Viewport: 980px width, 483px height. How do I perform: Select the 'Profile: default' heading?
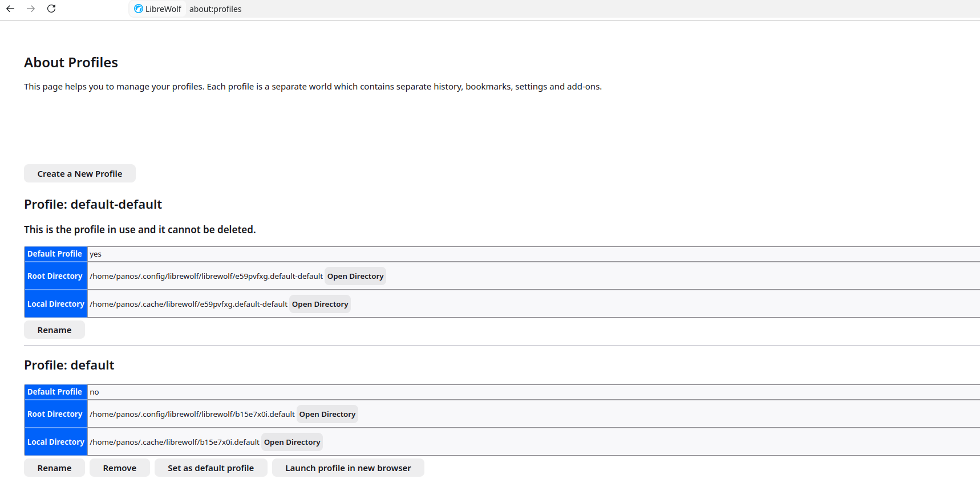pyautogui.click(x=69, y=365)
